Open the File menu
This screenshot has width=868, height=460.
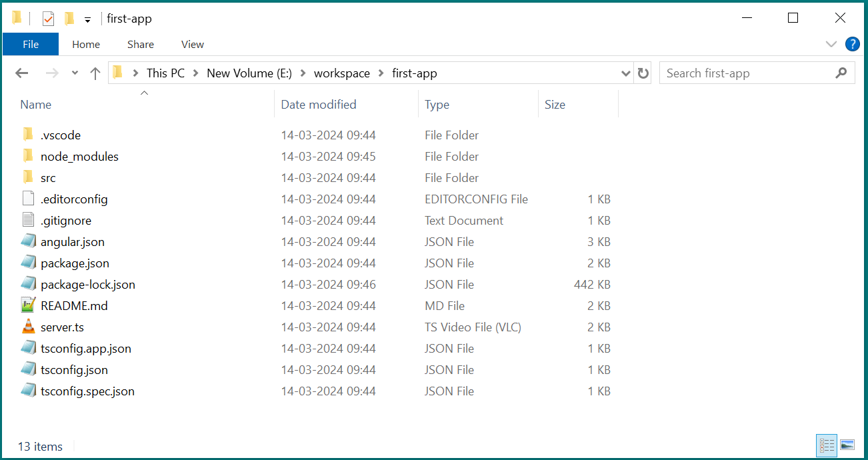31,44
